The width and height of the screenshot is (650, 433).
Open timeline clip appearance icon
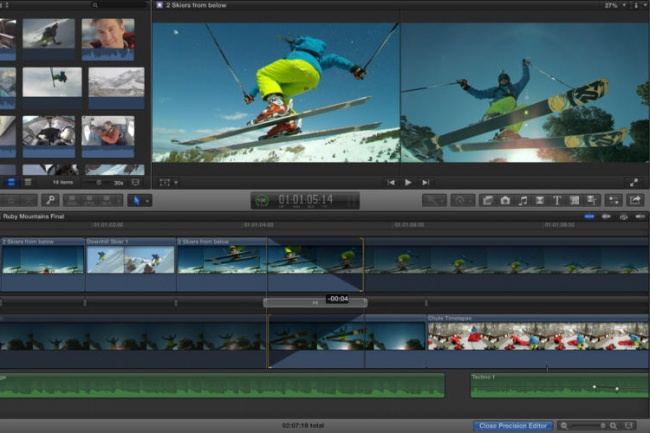click(629, 426)
